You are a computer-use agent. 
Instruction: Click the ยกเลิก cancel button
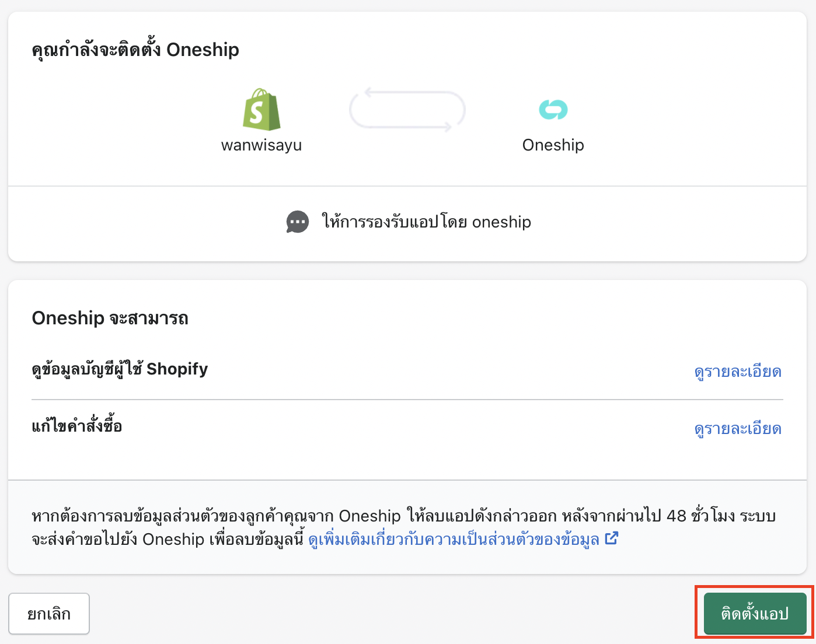tap(49, 614)
